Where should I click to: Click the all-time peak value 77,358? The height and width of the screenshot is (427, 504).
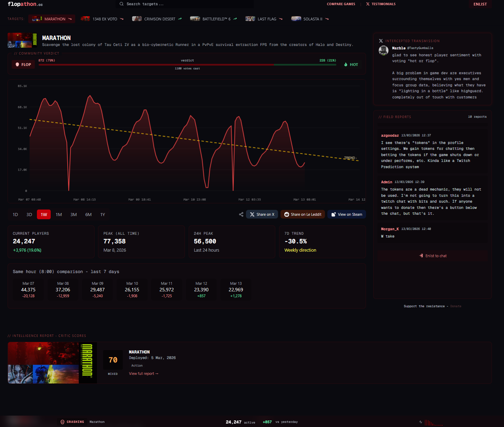(115, 241)
